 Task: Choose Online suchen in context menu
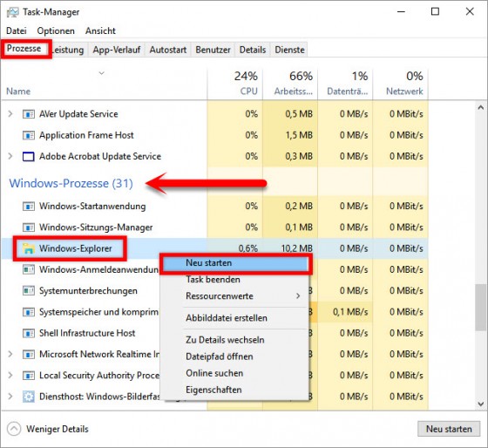[235, 373]
